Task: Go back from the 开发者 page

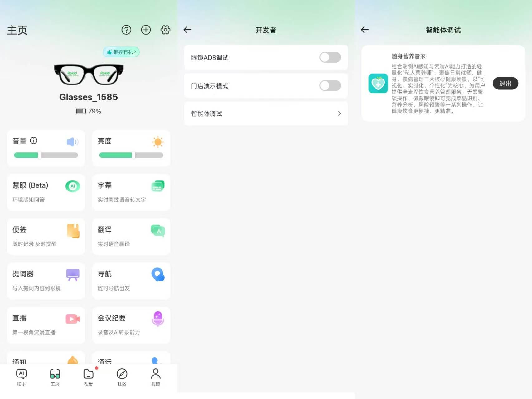Action: [x=187, y=30]
